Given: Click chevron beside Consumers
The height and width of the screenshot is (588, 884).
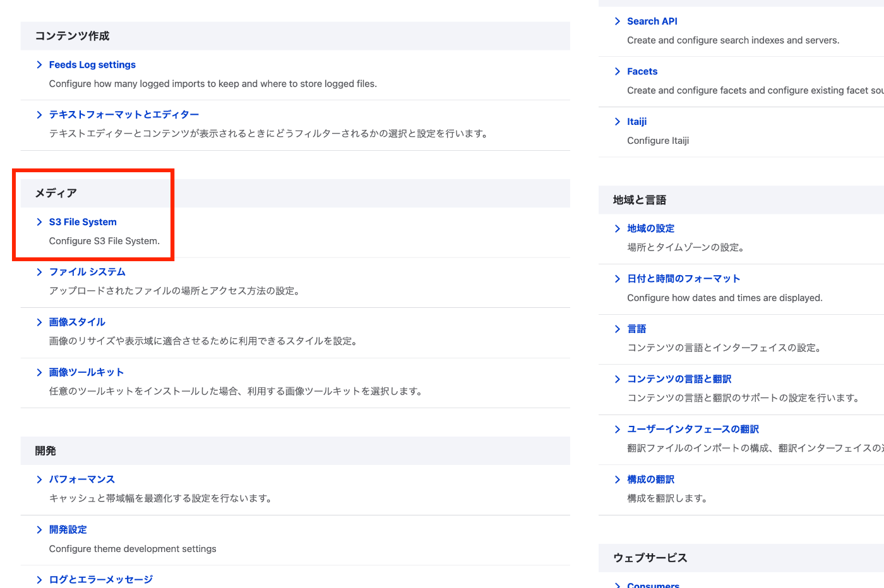Looking at the screenshot, I should (618, 585).
